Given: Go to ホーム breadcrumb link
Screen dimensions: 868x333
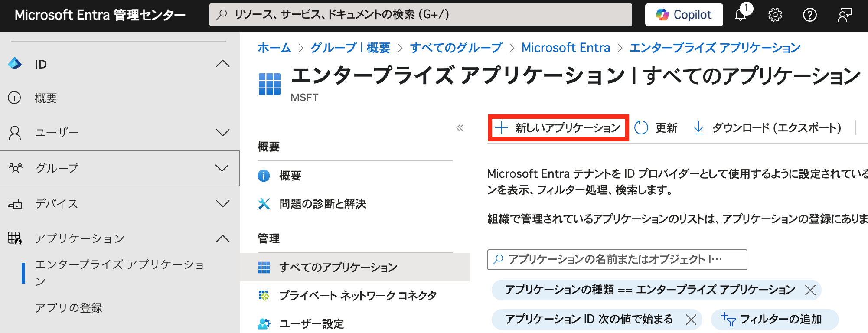Looking at the screenshot, I should (x=274, y=48).
